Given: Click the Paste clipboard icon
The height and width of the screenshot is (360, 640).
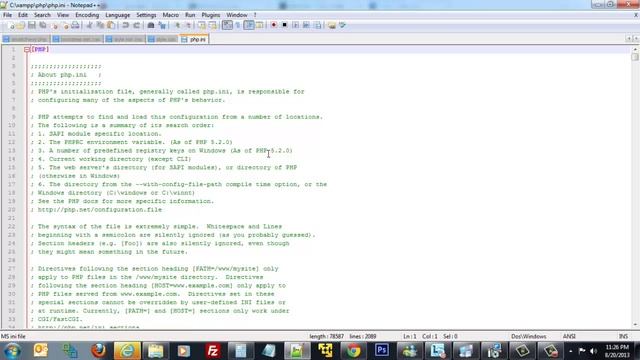Looking at the screenshot, I should (x=111, y=25).
